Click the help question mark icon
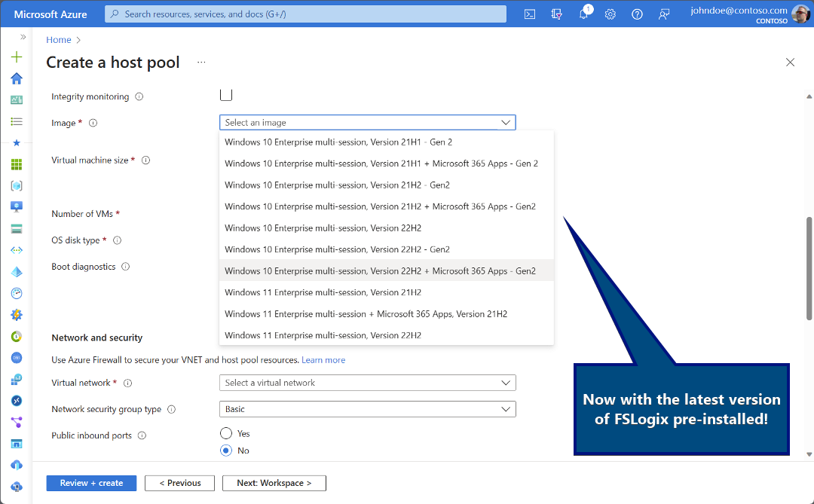This screenshot has height=504, width=814. pos(637,14)
